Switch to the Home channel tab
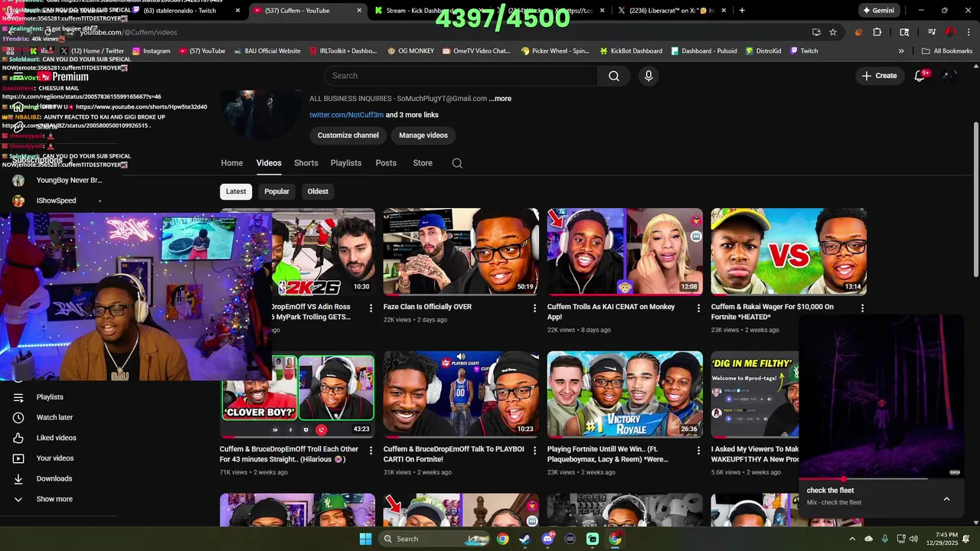The height and width of the screenshot is (551, 980). (x=232, y=163)
